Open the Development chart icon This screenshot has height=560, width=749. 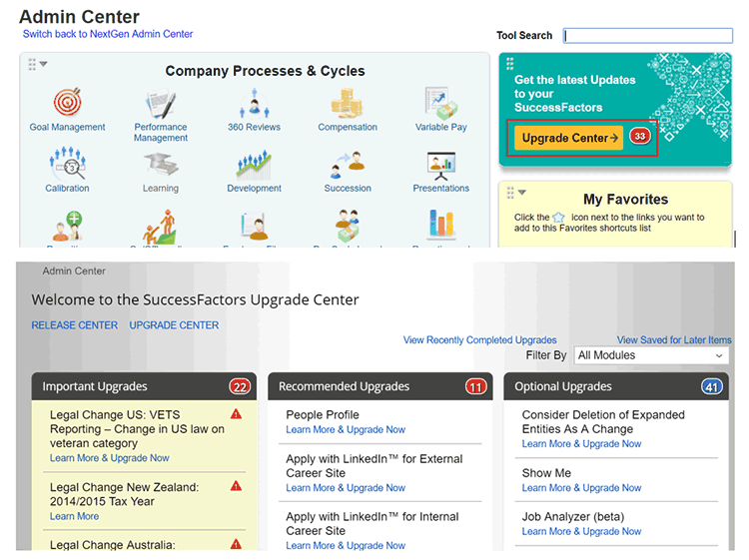coord(254,165)
